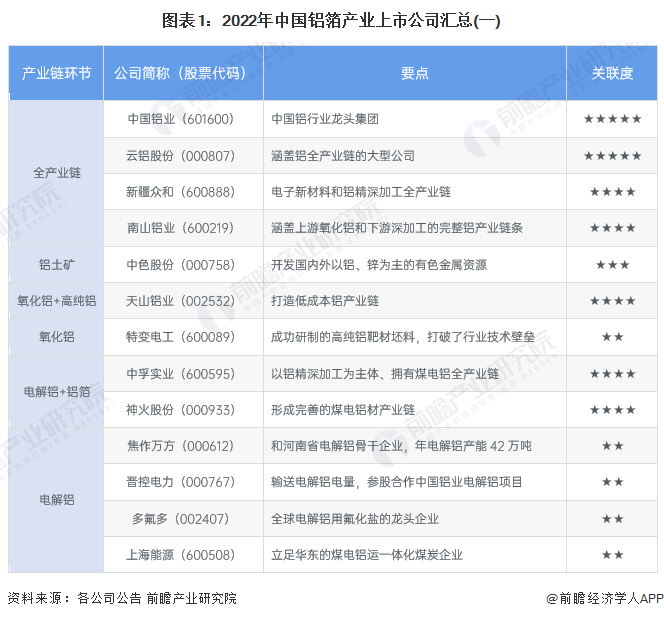664x619 pixels.
Task: Select the text 电子新材料和铝精深加工全产业链
Action: click(361, 192)
